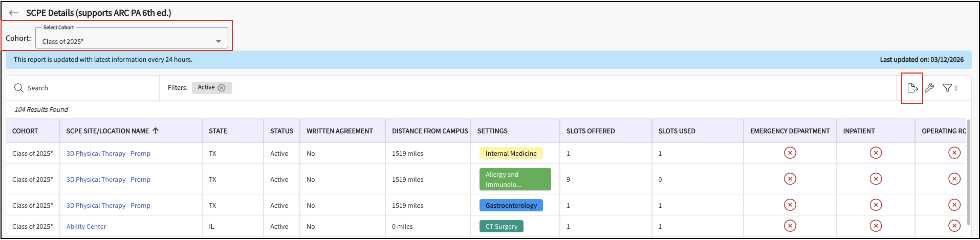Sort by Slots Offered column header
Screen dimensions: 980x240
point(590,131)
